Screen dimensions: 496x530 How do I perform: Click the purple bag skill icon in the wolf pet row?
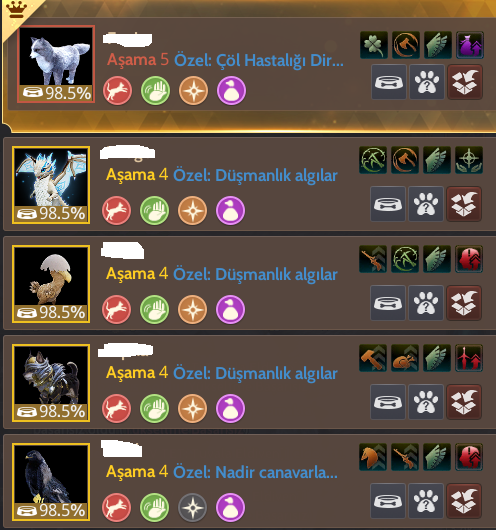click(x=470, y=45)
